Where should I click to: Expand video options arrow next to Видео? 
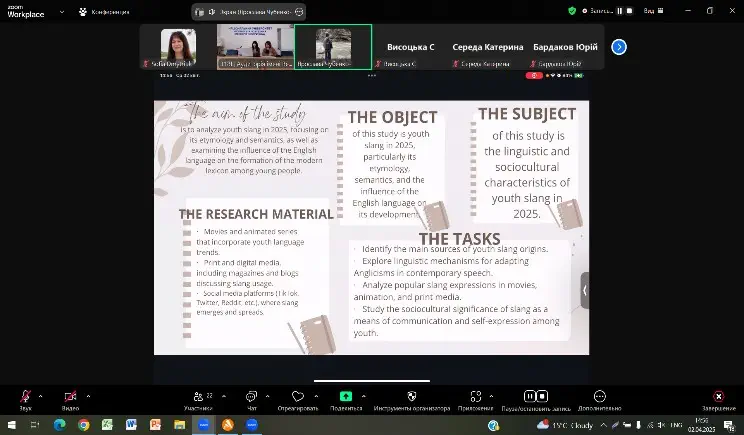coord(88,395)
